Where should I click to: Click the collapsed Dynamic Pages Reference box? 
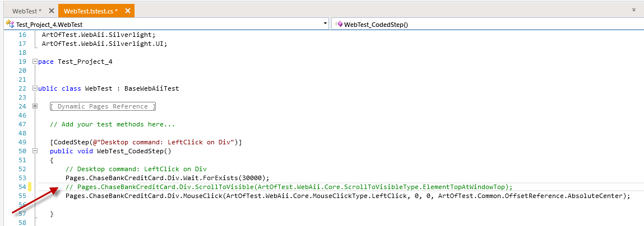coord(103,106)
